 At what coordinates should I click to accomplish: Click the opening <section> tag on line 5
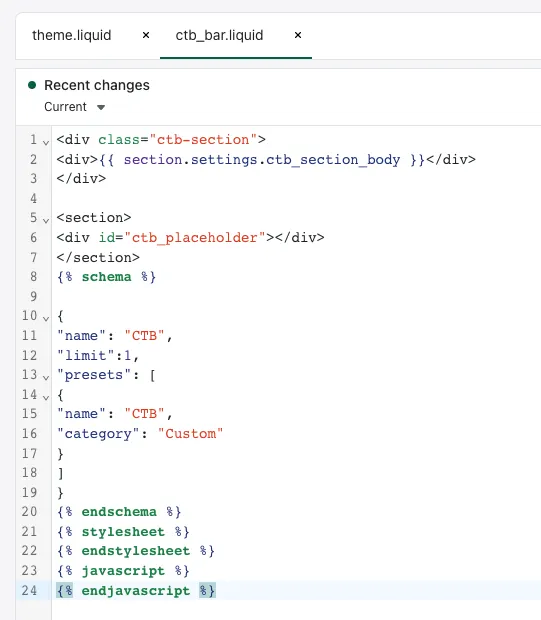pyautogui.click(x=94, y=218)
